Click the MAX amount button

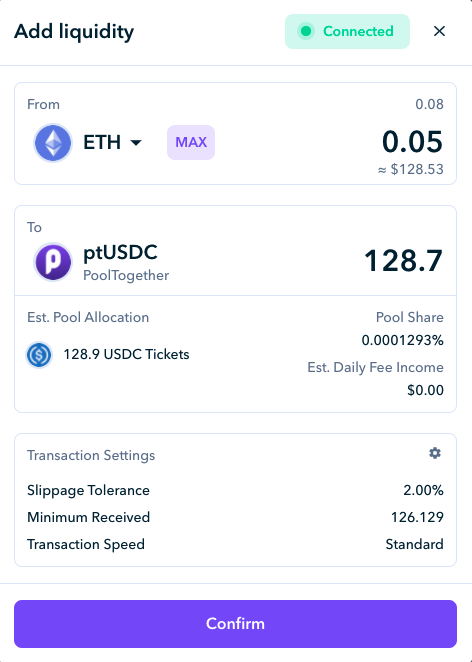click(x=191, y=142)
